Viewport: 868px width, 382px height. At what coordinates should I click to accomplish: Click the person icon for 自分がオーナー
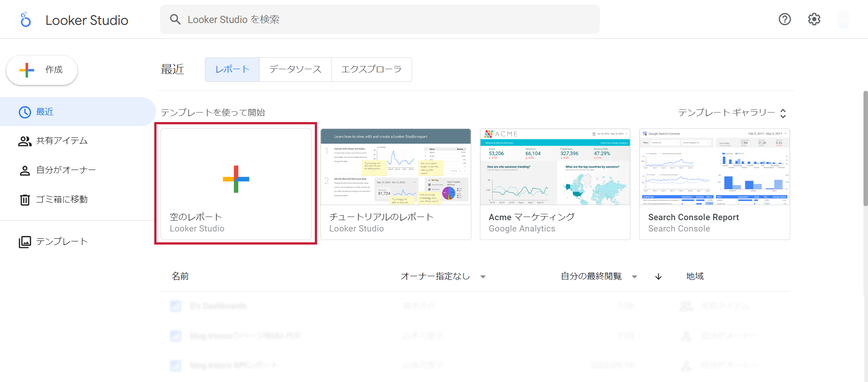coord(25,170)
